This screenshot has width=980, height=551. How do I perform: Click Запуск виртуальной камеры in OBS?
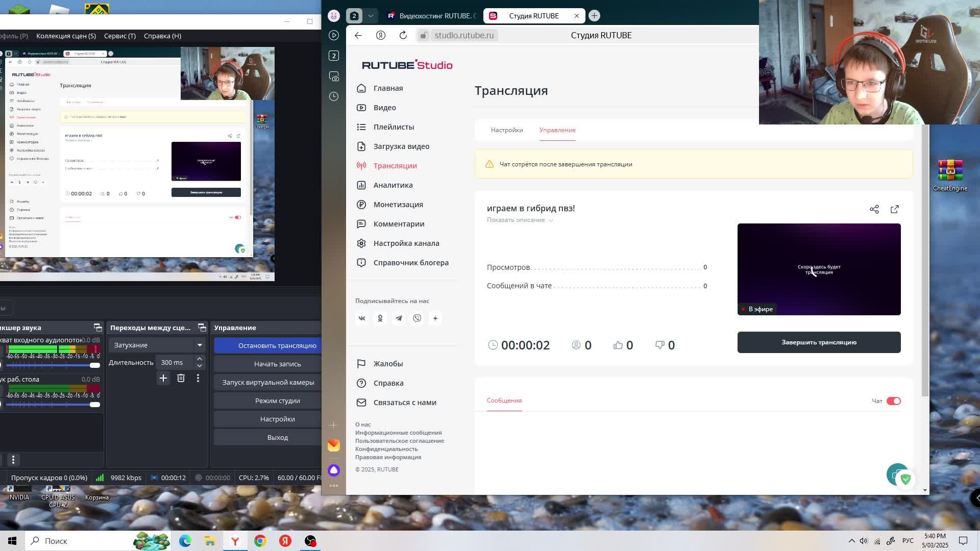(268, 382)
